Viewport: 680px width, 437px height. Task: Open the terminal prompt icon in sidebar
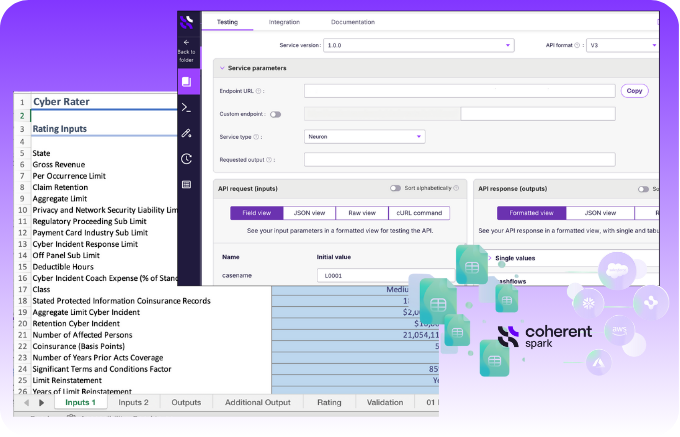point(187,106)
